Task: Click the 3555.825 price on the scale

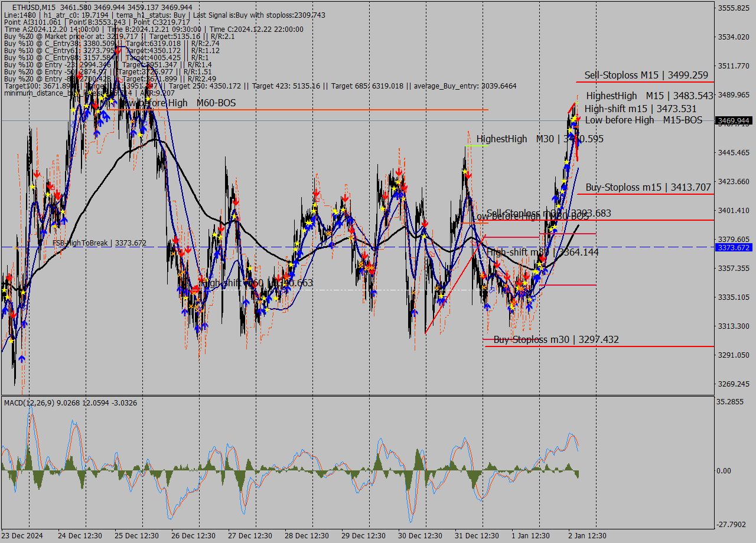Action: [x=733, y=8]
